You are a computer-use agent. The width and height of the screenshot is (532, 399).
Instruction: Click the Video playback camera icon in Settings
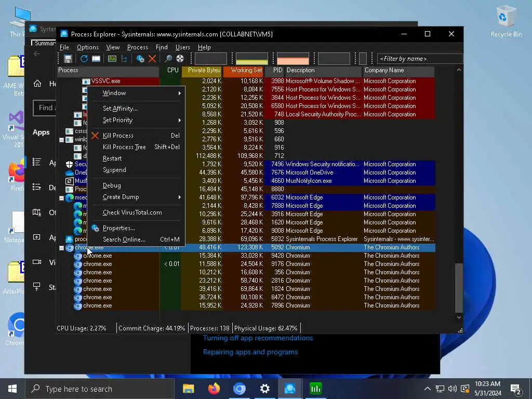[x=37, y=262]
